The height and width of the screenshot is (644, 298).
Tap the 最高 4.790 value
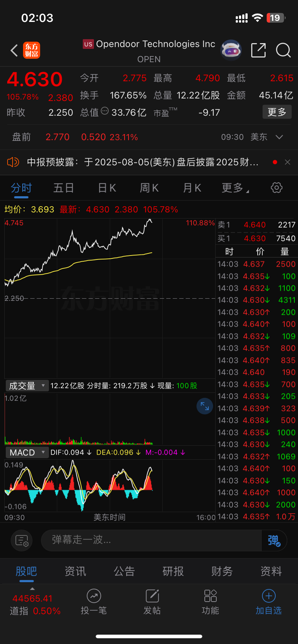[208, 78]
